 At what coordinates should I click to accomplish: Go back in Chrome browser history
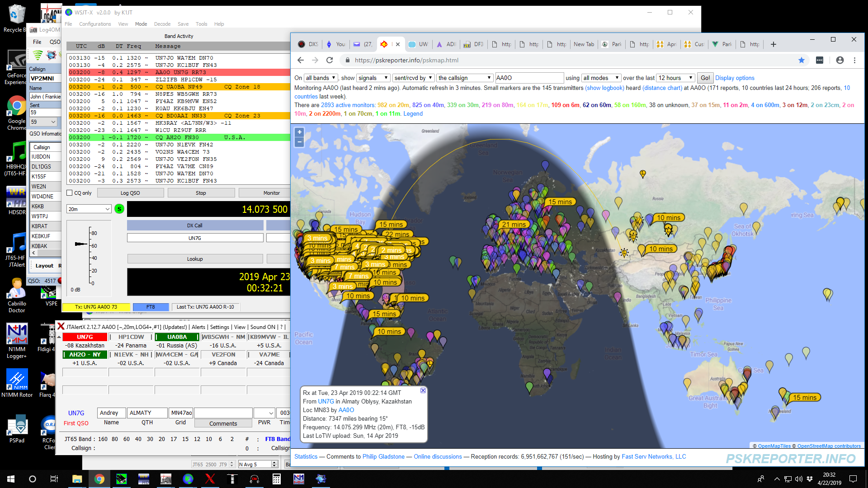pos(301,60)
